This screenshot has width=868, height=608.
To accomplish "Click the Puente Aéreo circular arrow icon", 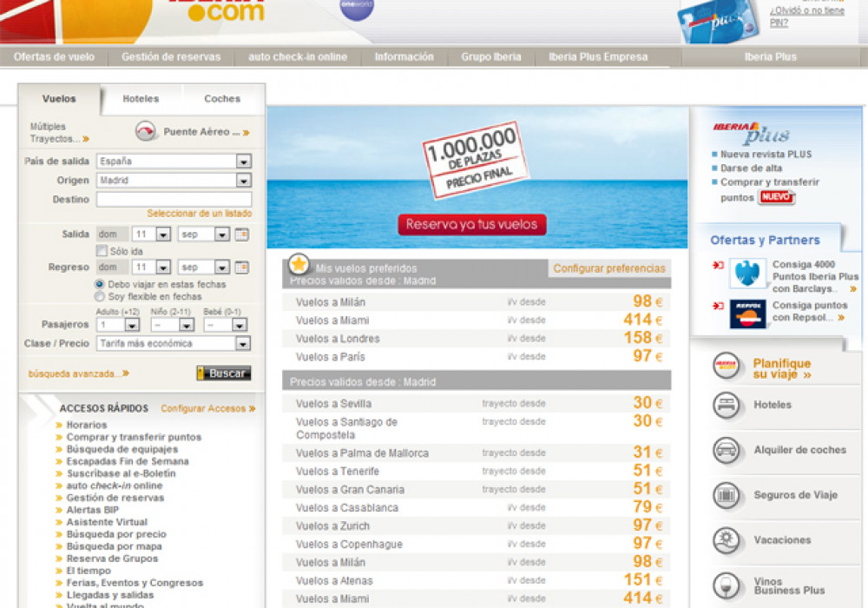I will [146, 131].
